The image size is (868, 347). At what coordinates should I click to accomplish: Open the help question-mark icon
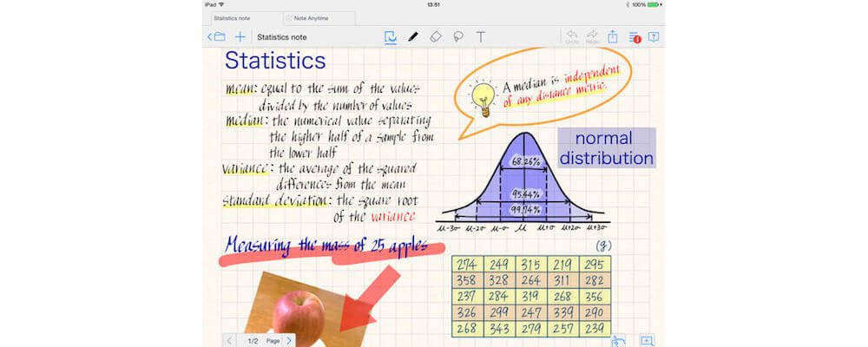(654, 37)
